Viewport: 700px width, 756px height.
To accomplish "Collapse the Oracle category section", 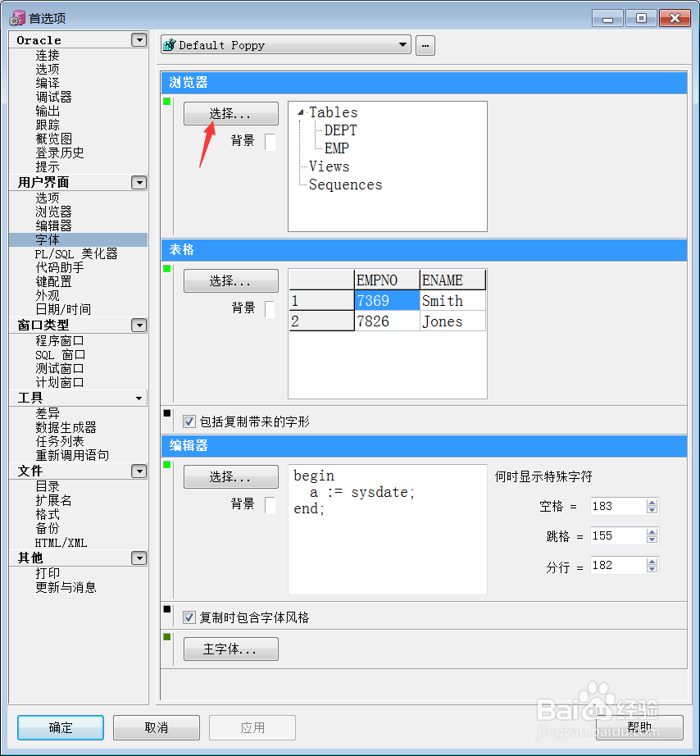I will click(139, 39).
